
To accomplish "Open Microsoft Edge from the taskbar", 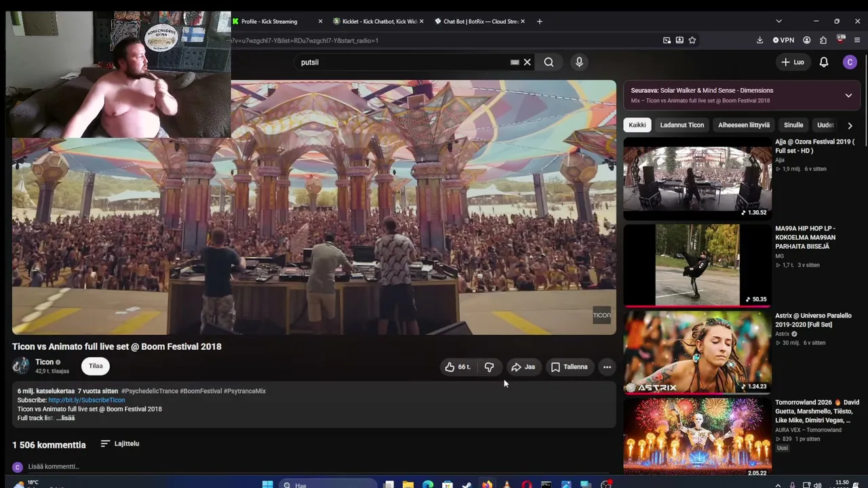I will tap(428, 485).
